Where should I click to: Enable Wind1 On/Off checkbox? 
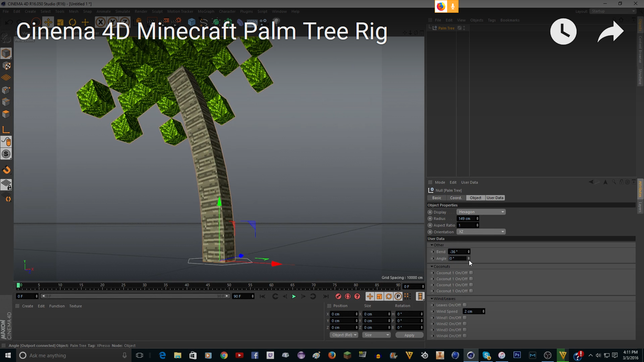tap(465, 318)
